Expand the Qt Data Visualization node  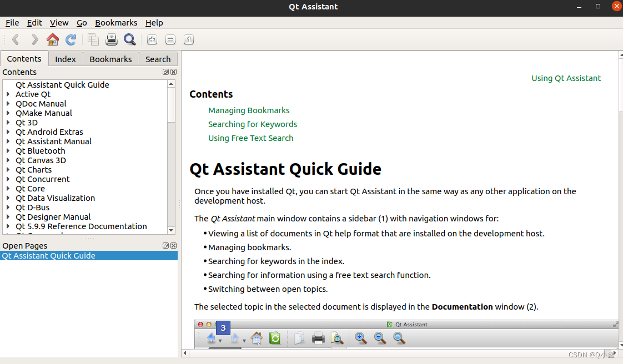tap(8, 198)
